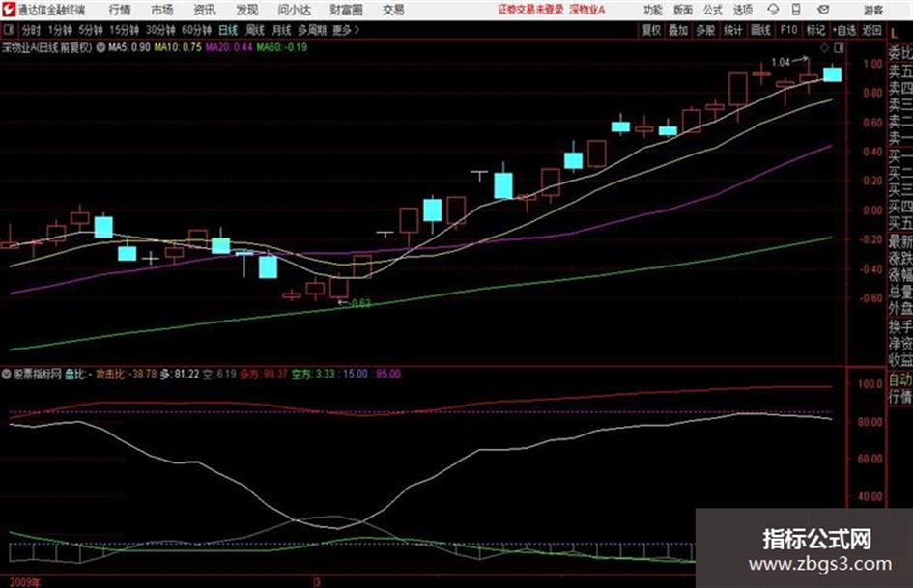The width and height of the screenshot is (913, 588).
Task: Click the rightmost cyan candlestick
Action: click(832, 74)
